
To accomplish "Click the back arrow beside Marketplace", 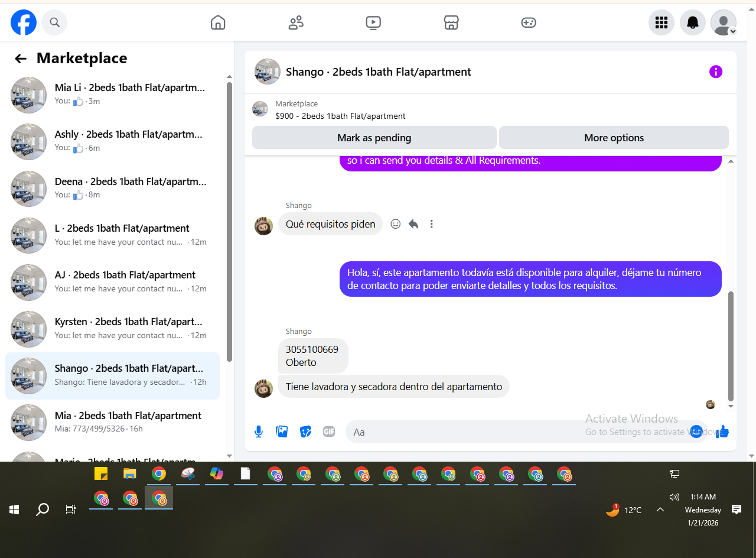I will (21, 58).
